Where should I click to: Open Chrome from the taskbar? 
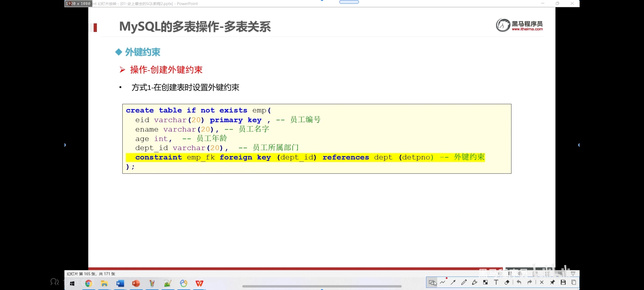pos(89,283)
